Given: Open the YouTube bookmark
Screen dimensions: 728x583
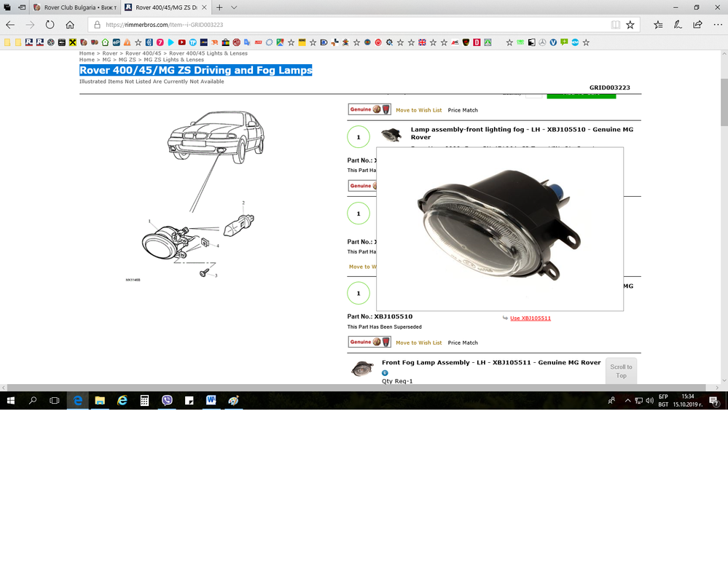Looking at the screenshot, I should coord(181,42).
